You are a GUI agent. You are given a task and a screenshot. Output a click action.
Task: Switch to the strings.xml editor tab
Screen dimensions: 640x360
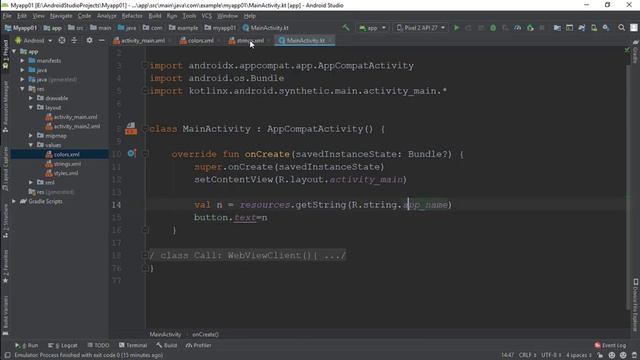[247, 40]
